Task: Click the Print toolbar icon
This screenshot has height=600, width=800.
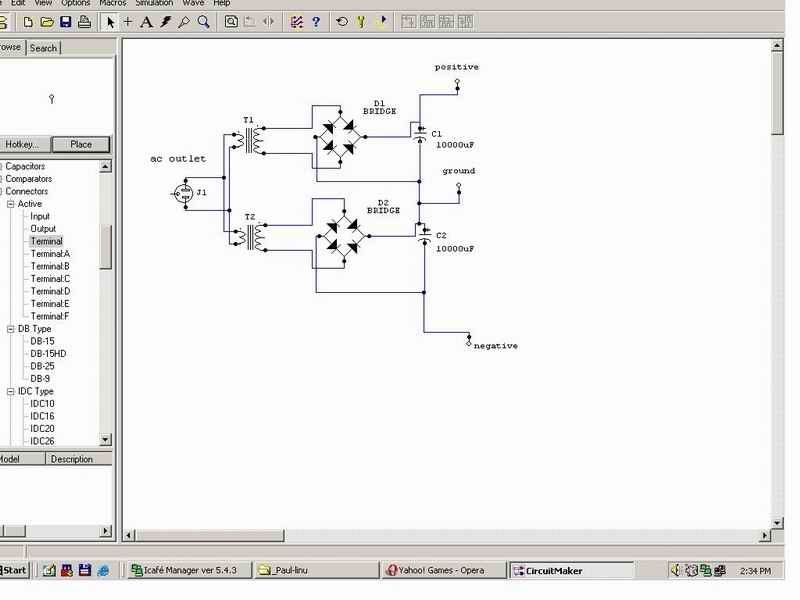Action: (85, 22)
